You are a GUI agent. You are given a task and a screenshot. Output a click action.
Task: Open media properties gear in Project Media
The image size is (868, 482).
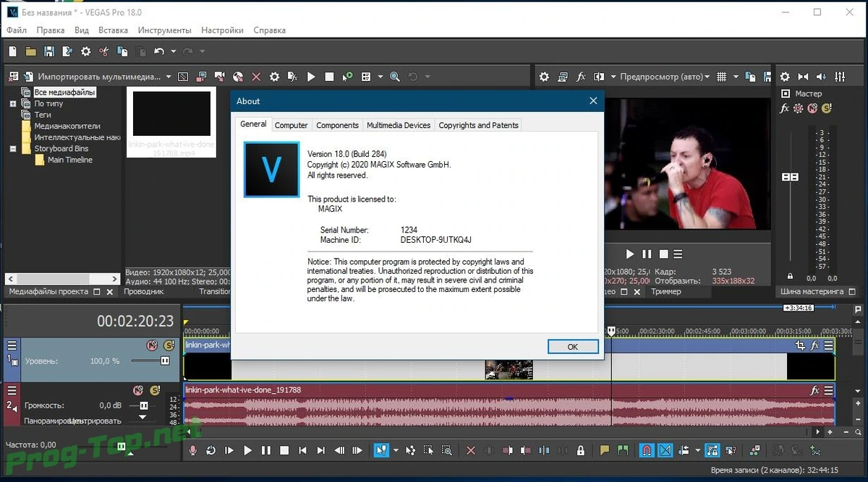274,76
